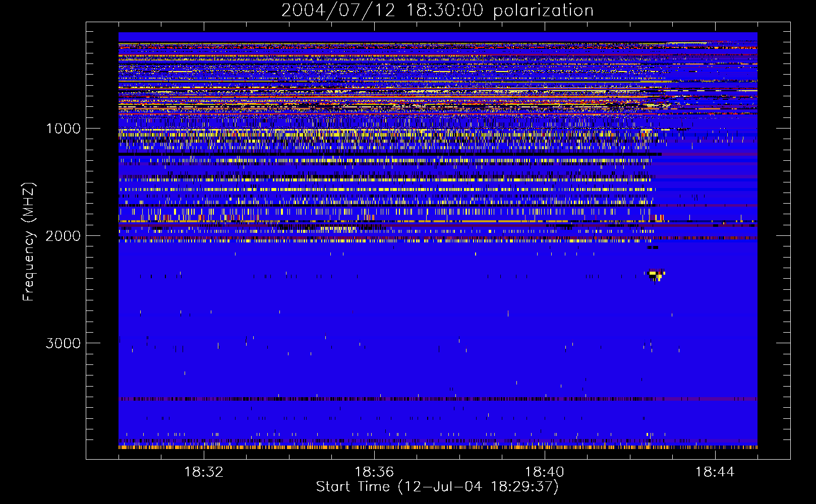Viewport: 816px width, 504px height.
Task: Click the plot title '2004/07/12 18:30:00 polarization'
Action: (437, 10)
